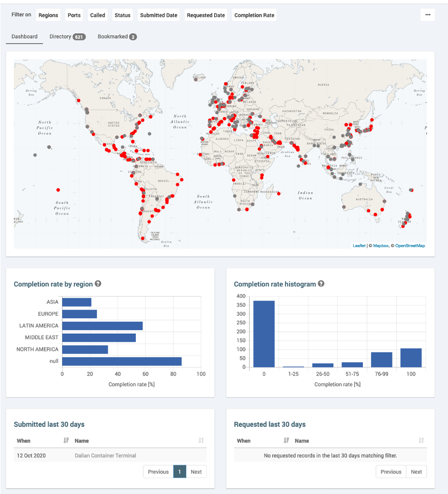The image size is (448, 494).
Task: Click the help icon beside Completion rate by region
Action: coord(98,284)
